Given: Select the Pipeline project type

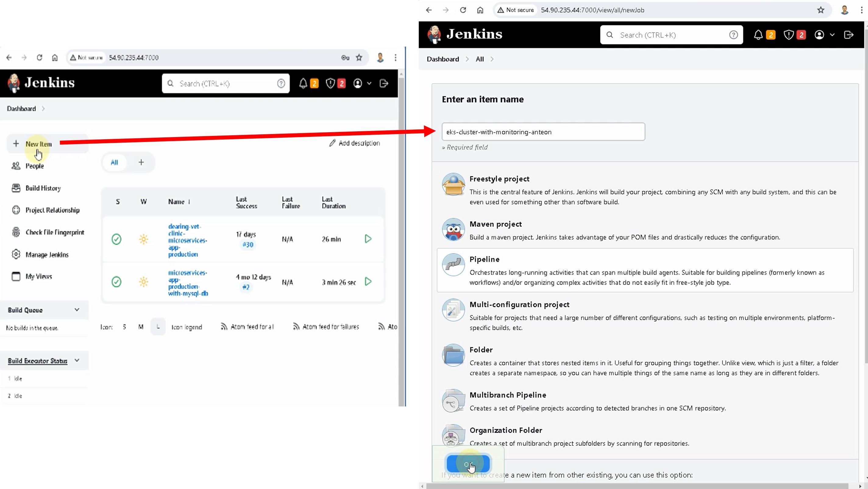Looking at the screenshot, I should pos(484,259).
